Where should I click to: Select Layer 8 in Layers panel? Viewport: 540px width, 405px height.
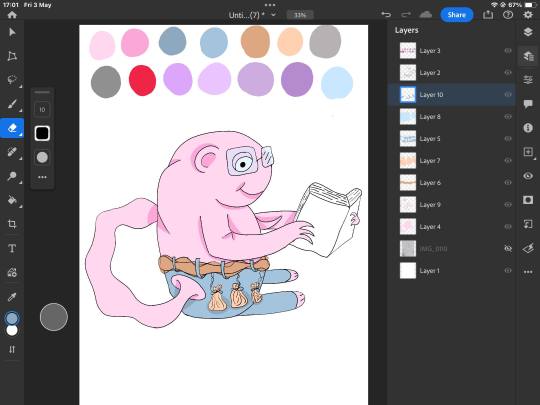coord(451,117)
